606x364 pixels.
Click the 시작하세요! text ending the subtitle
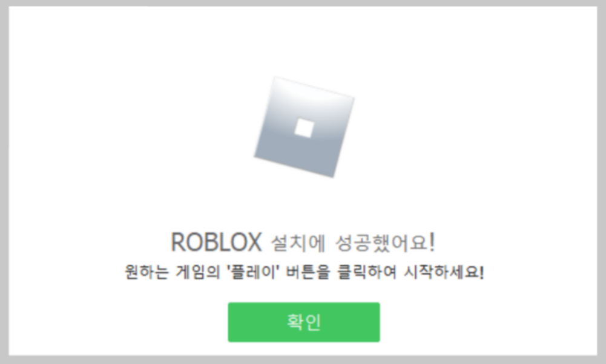(x=443, y=271)
